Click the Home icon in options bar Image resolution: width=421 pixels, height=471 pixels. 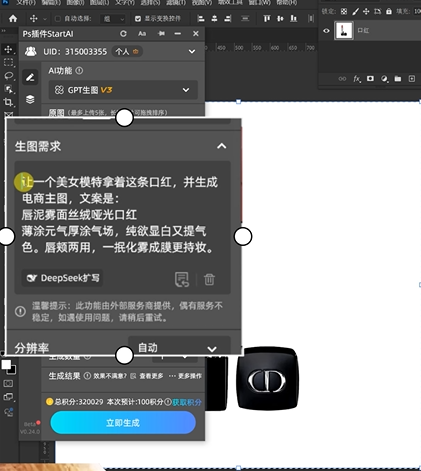coord(13,18)
